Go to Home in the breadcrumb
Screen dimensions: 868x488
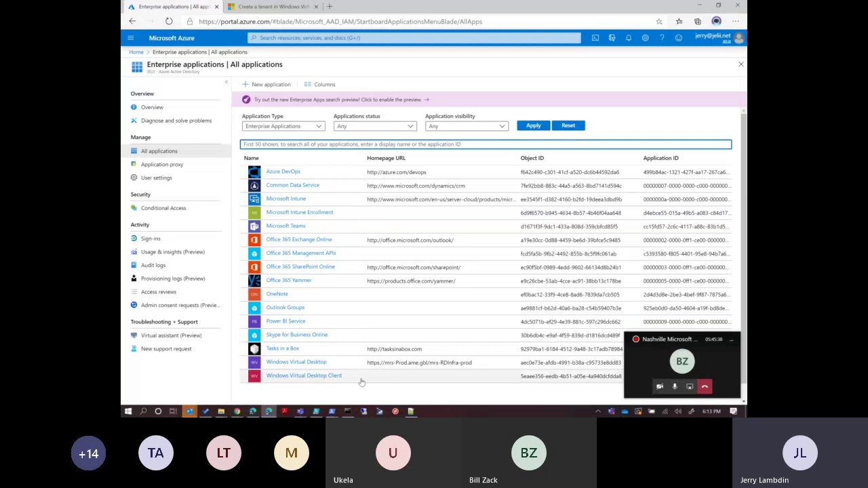136,52
